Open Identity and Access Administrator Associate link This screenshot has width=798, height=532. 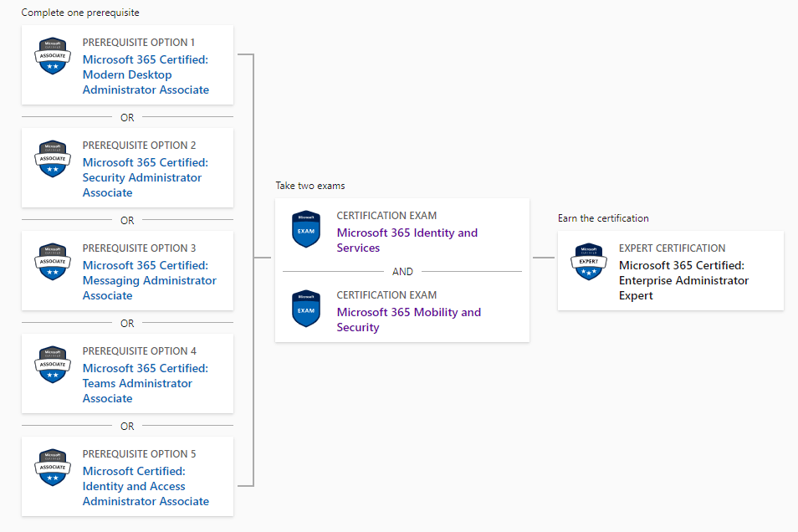[146, 486]
